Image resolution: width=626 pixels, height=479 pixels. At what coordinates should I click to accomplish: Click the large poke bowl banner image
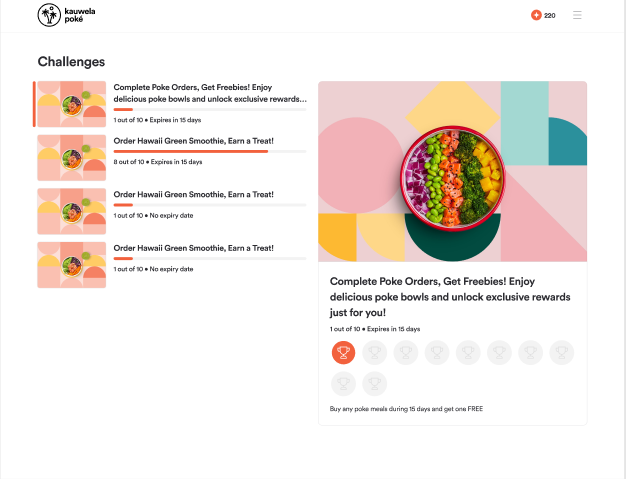coord(452,171)
